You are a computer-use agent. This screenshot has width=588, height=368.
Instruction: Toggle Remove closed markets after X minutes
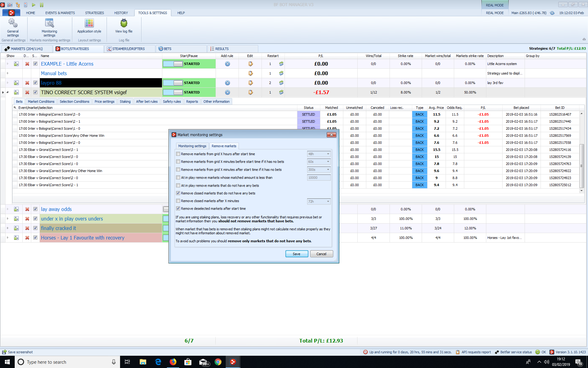click(178, 201)
